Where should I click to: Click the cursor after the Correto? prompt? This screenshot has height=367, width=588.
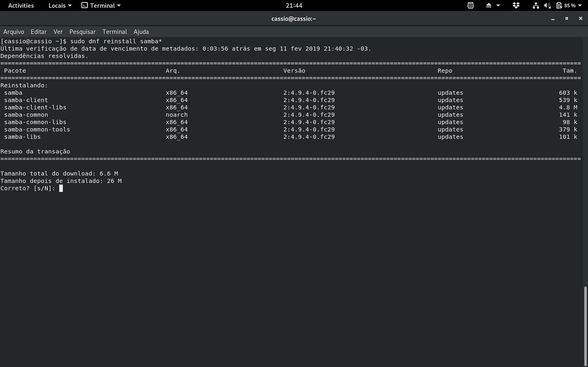(61, 188)
